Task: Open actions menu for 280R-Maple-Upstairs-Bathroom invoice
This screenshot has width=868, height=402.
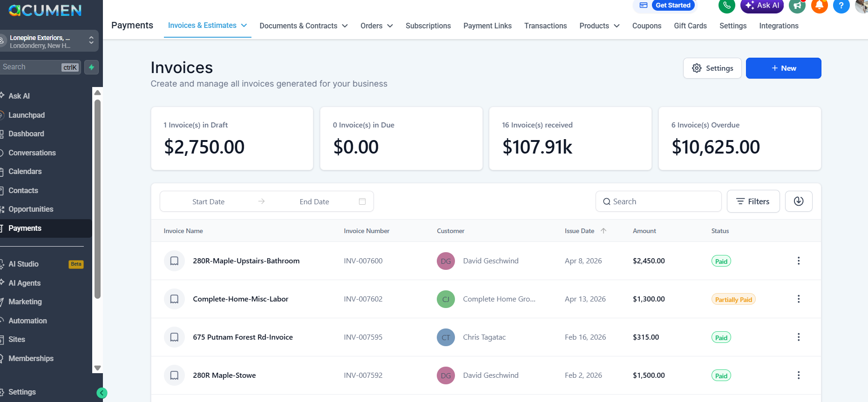Action: pos(799,261)
